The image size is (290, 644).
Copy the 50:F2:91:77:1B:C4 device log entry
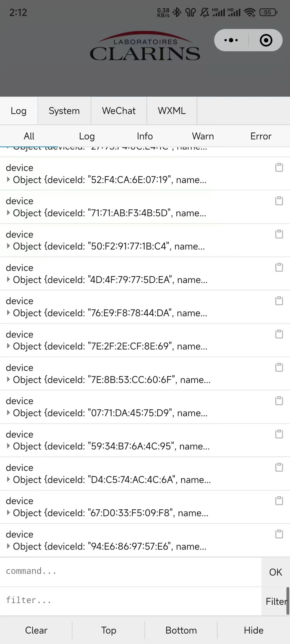click(x=279, y=234)
